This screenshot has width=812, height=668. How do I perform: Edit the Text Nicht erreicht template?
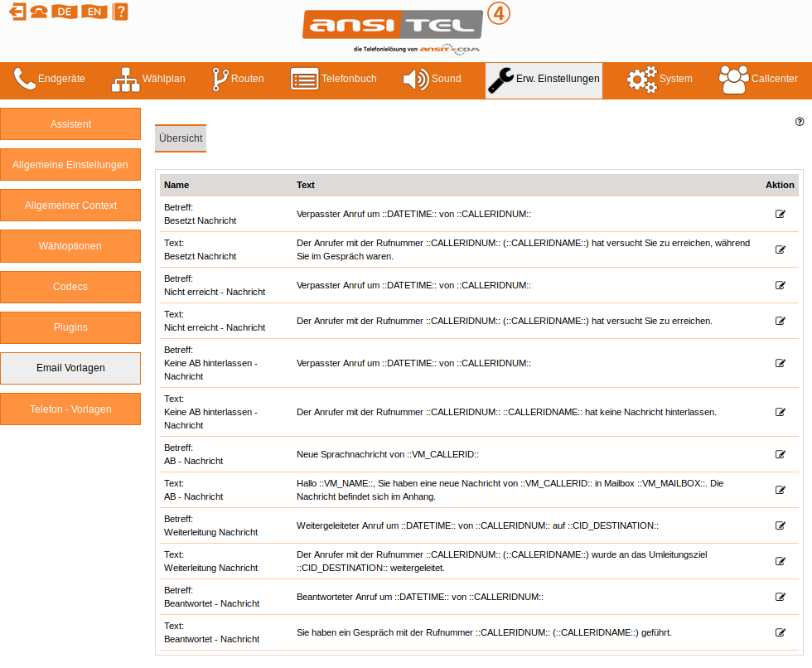pyautogui.click(x=780, y=321)
